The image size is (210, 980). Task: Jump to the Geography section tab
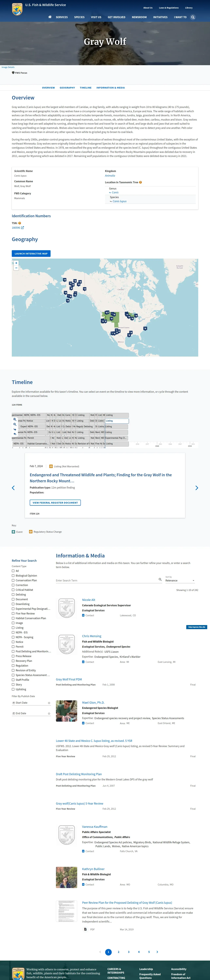(67, 88)
